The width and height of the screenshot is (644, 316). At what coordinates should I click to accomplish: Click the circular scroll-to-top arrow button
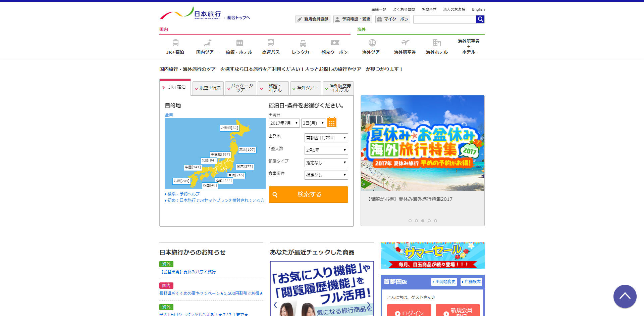coord(625,297)
